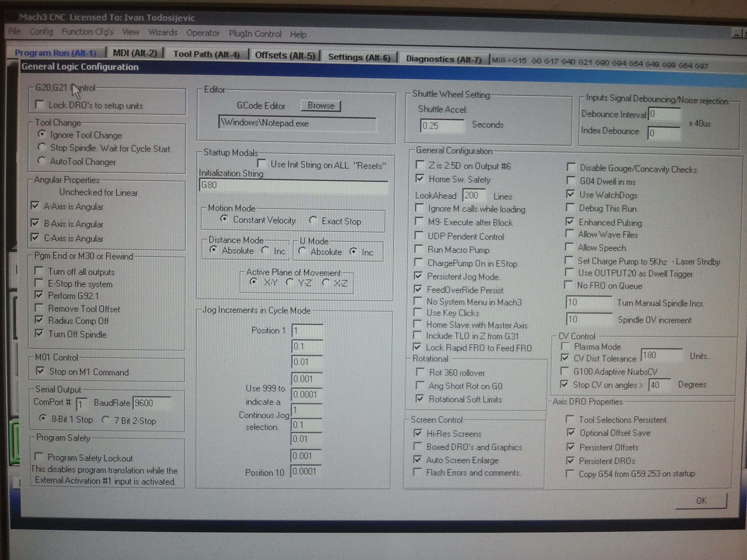Image resolution: width=747 pixels, height=560 pixels.
Task: Enable Plasma Mode checkbox
Action: click(x=564, y=346)
